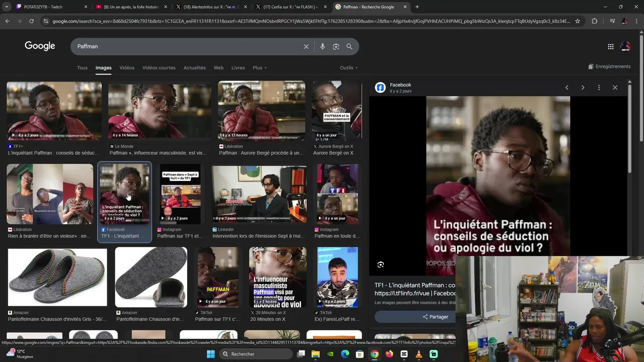Open a new browser tab

417,7
